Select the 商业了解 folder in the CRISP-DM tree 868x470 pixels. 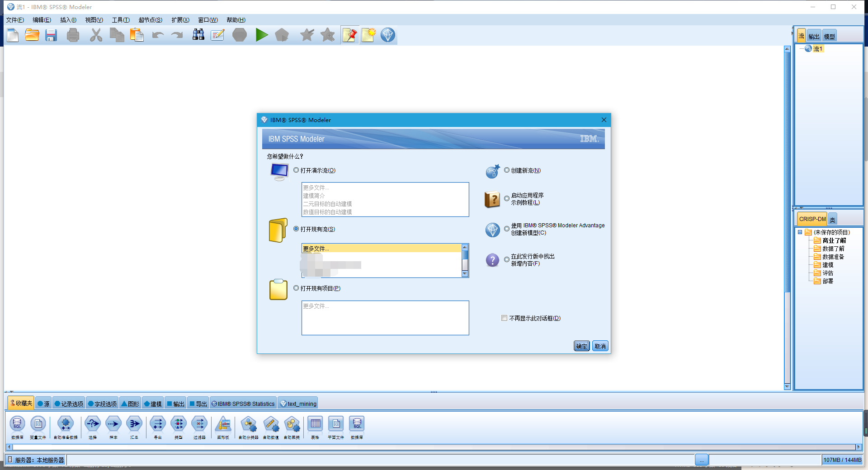[830, 240]
